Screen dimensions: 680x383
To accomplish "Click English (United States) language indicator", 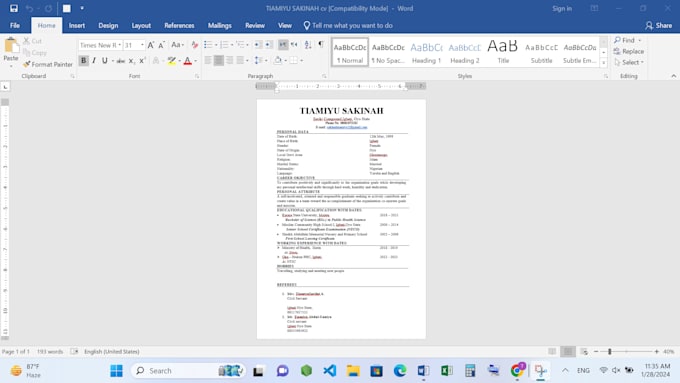I will pos(111,351).
